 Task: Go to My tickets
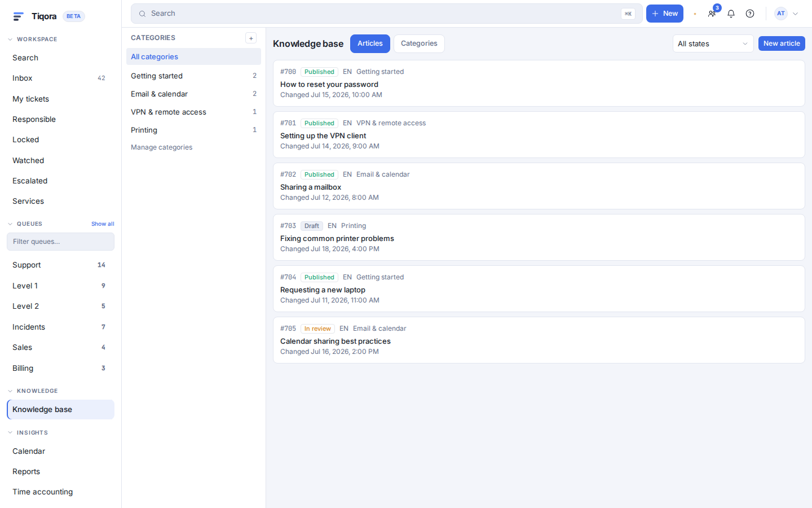tap(60, 99)
